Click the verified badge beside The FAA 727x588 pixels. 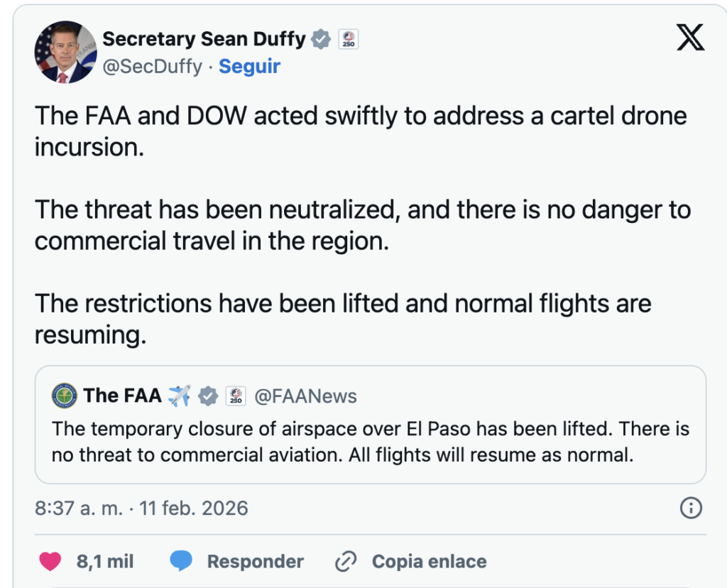207,396
